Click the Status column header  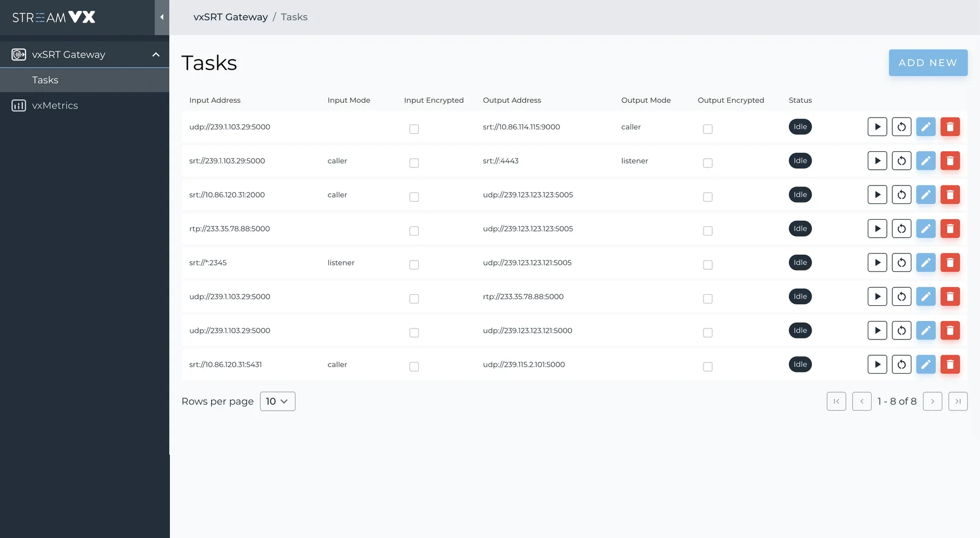point(800,100)
